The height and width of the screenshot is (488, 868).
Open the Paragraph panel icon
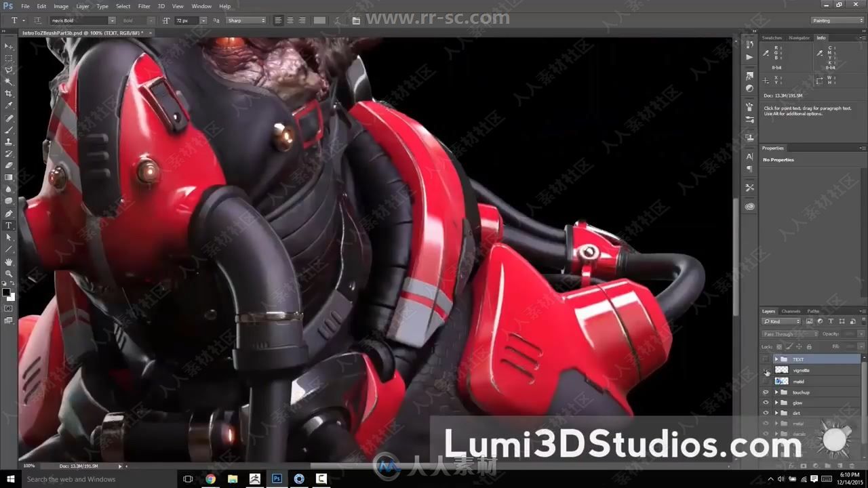pyautogui.click(x=749, y=169)
